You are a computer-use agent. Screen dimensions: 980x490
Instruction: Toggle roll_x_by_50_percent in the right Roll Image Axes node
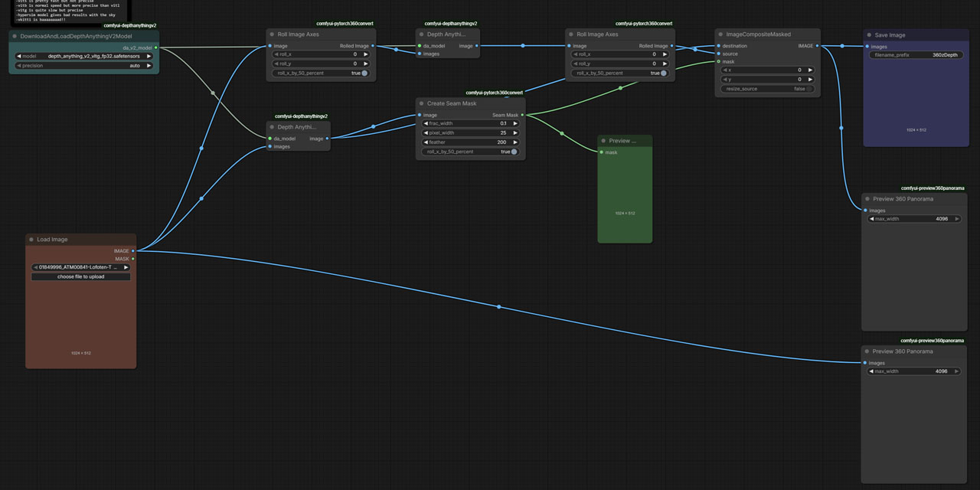pyautogui.click(x=620, y=73)
